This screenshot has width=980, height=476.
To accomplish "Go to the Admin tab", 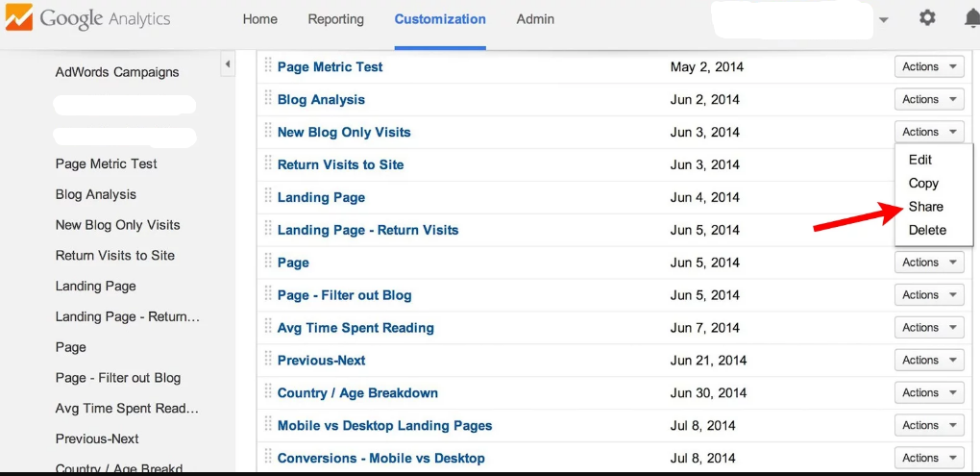I will pos(535,19).
